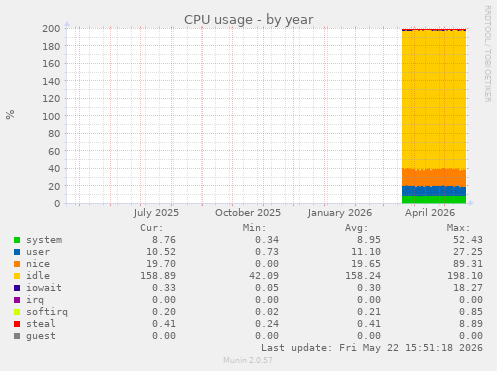Click the 'softirq' legend label
The image size is (497, 371).
pos(47,312)
